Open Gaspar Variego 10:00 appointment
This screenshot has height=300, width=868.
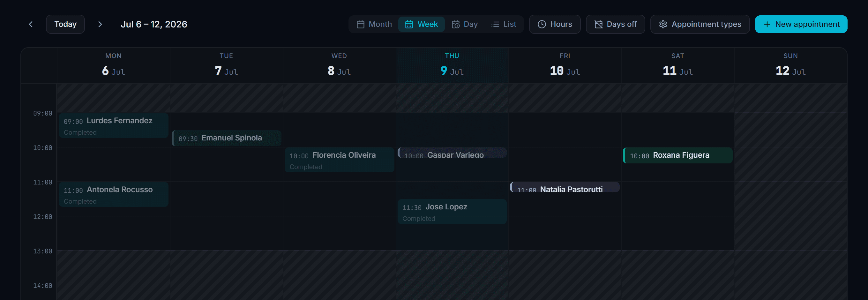point(452,153)
